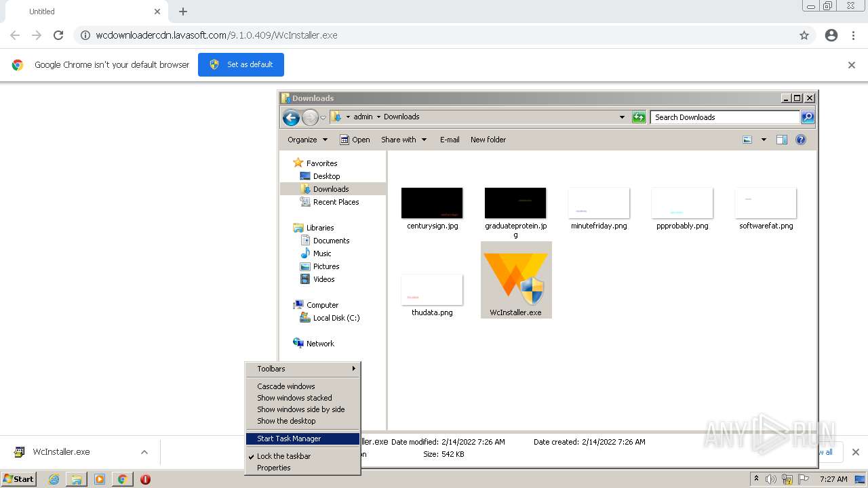The image size is (868, 488).
Task: Expand the Toolbars submenu
Action: click(302, 369)
